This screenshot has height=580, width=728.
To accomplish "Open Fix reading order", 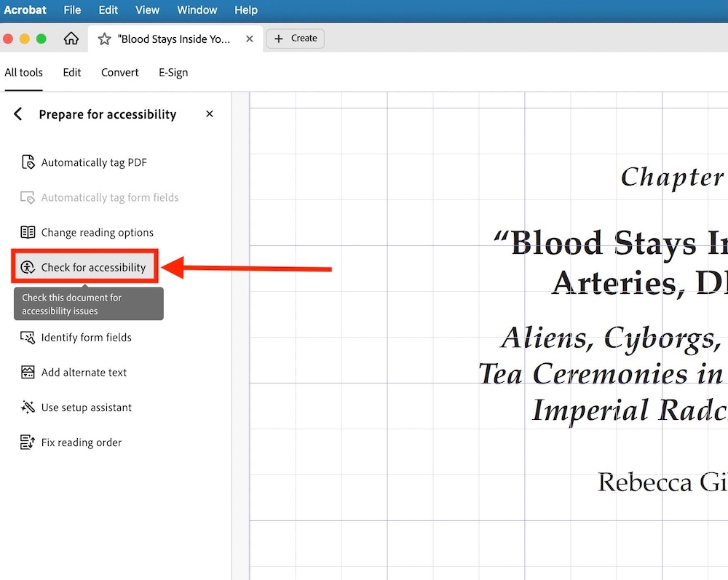I will (82, 442).
